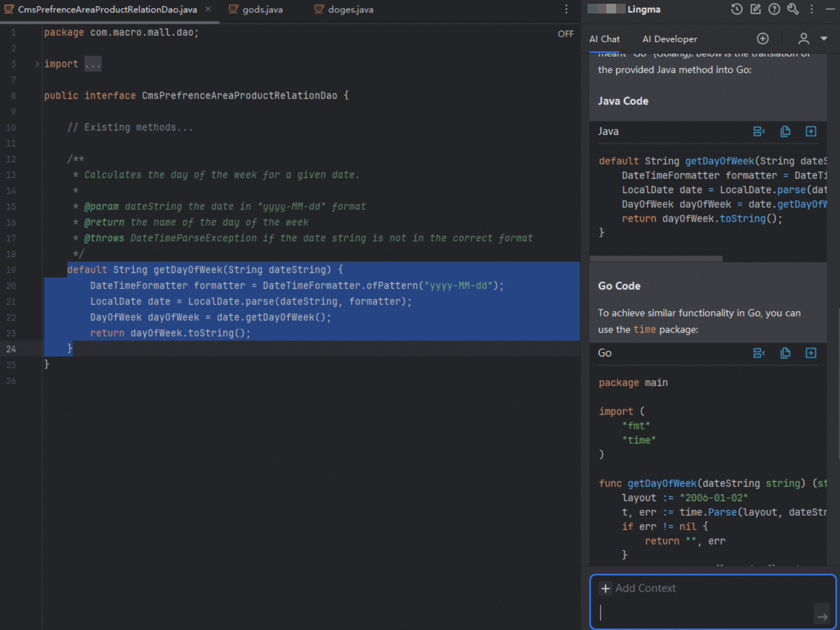This screenshot has height=630, width=840.
Task: Click 'layout := "2006-01-02"' line in Go code
Action: point(685,498)
